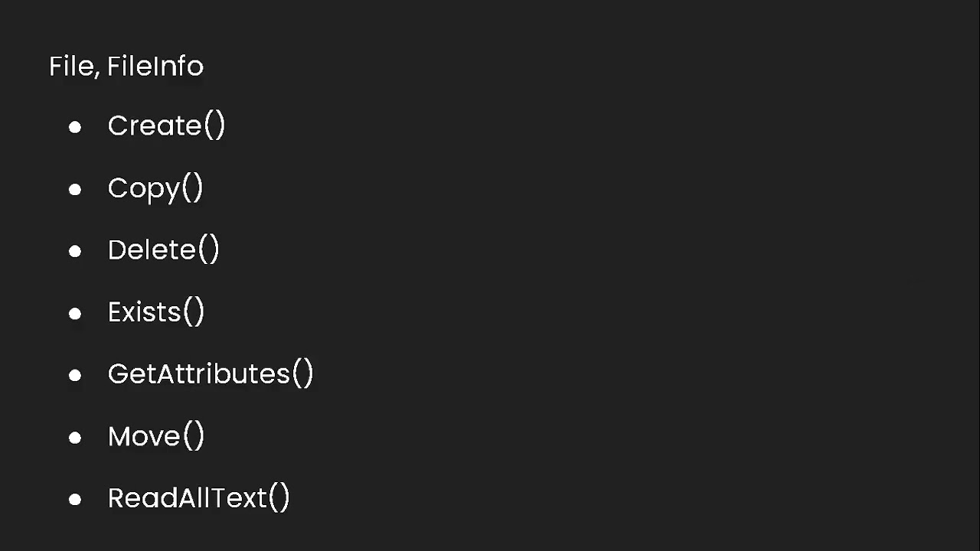Click the bullet dot beside Copy()
The height and width of the screenshot is (551, 980).
coord(74,189)
